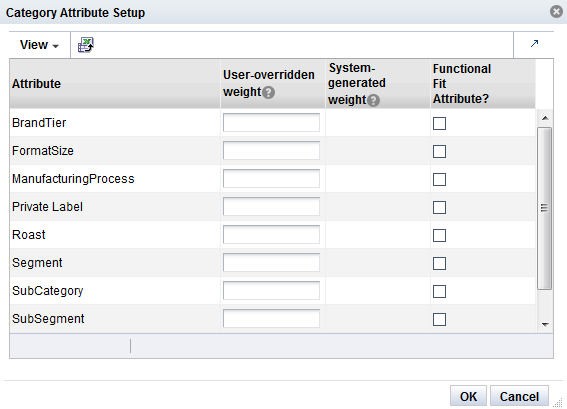The width and height of the screenshot is (567, 409).
Task: Close the Category Attribute Setup dialog
Action: (557, 12)
